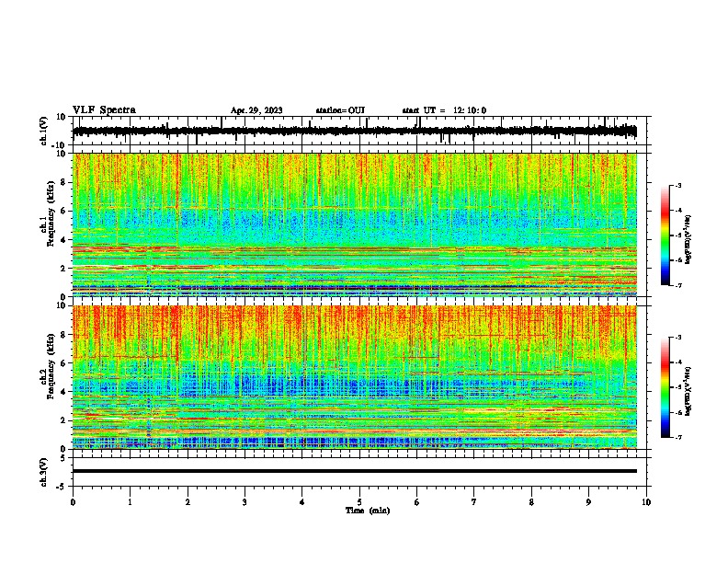728x563 pixels.
Task: Click the time axis tick label '5'
Action: (359, 502)
